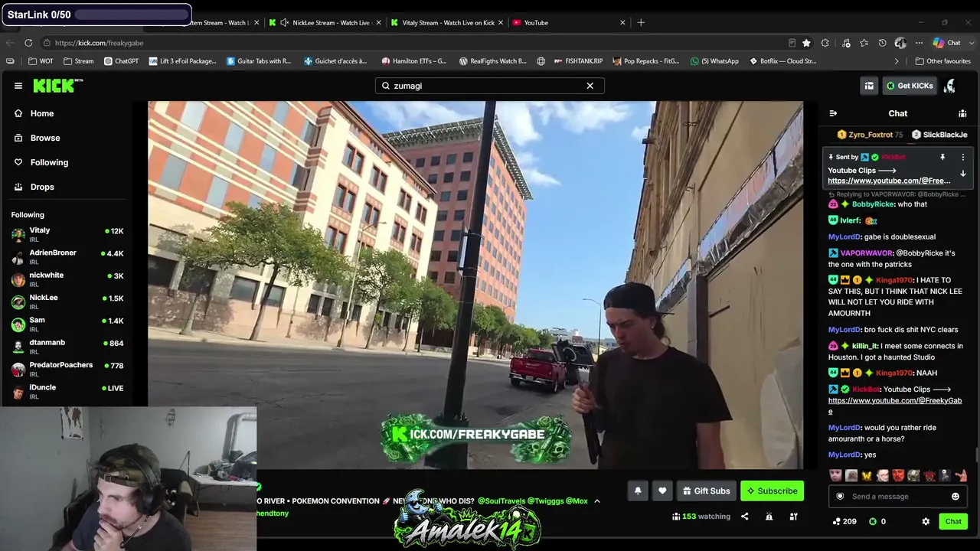Expand the bookmarks overflow chevron
The height and width of the screenshot is (551, 980).
897,61
